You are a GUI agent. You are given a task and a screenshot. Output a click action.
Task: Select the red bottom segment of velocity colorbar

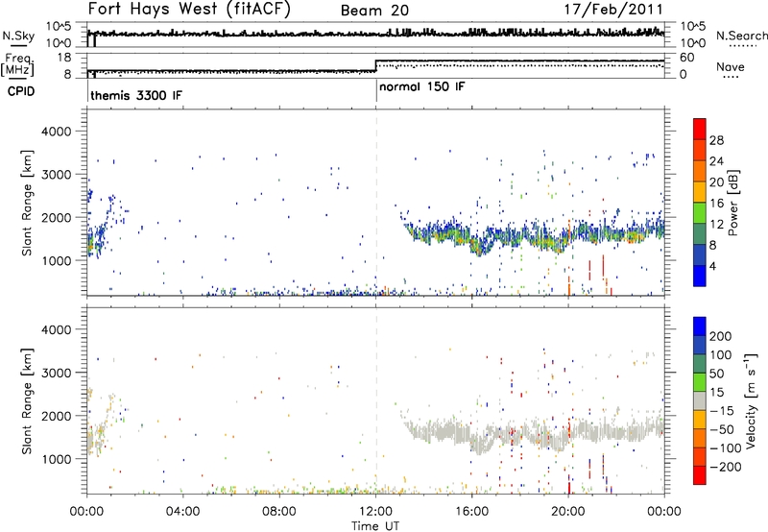pos(700,475)
